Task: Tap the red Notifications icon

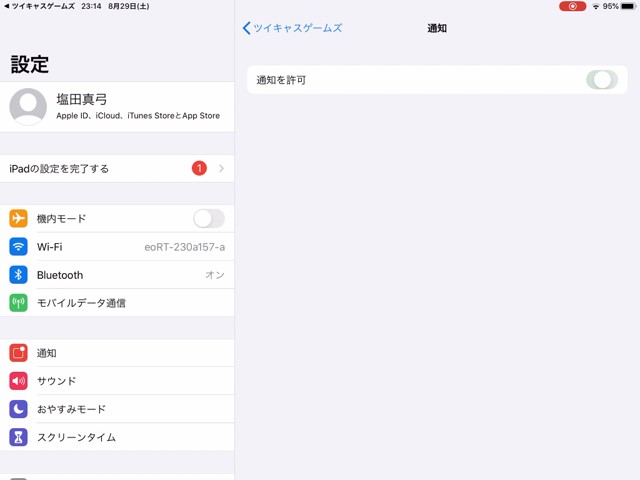Action: 18,353
